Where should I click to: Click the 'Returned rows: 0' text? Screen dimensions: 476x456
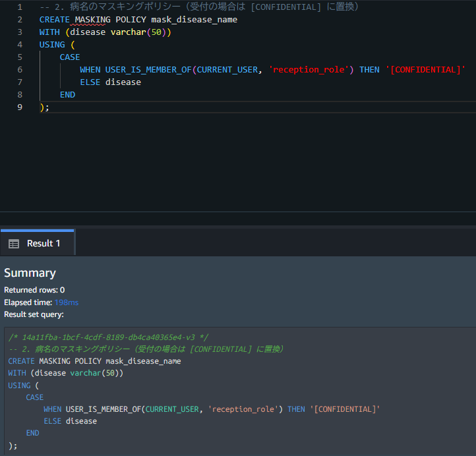click(34, 290)
